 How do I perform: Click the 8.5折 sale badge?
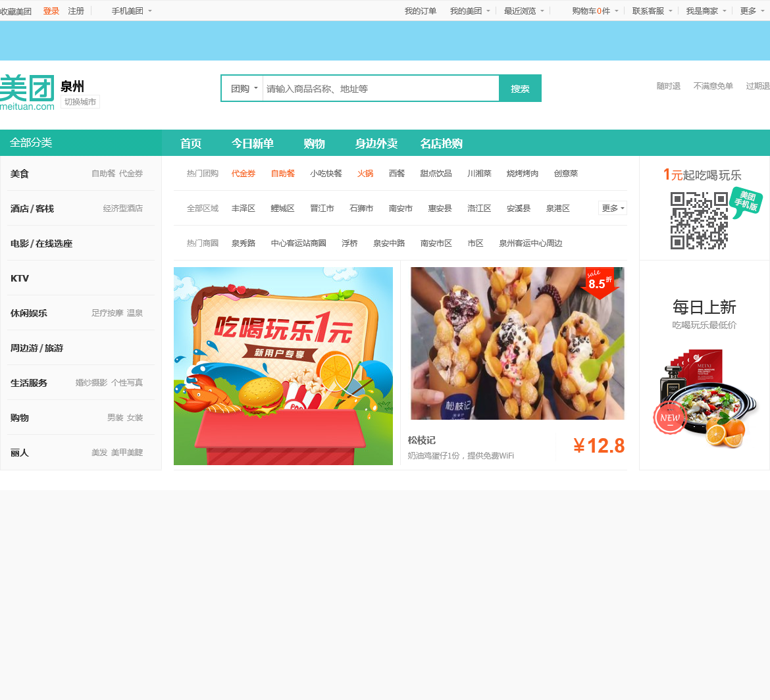coord(600,283)
